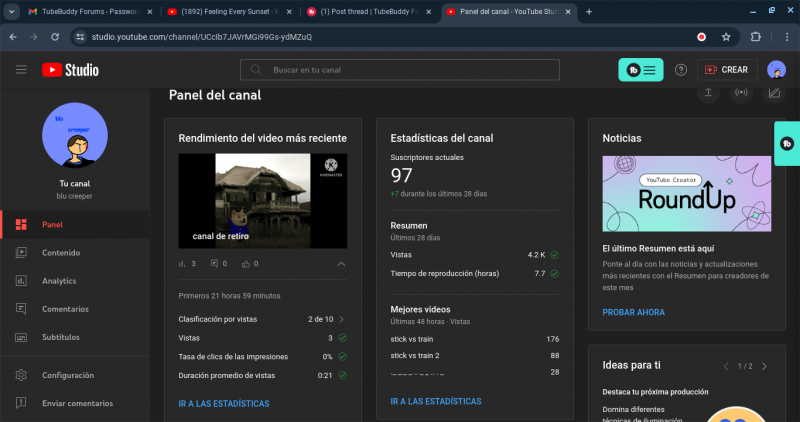
Task: Click the go live broadcast icon
Action: point(741,93)
